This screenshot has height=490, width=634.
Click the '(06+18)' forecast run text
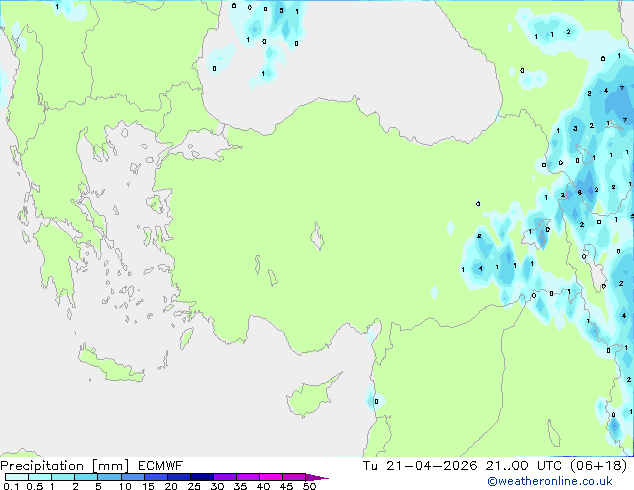(599, 466)
